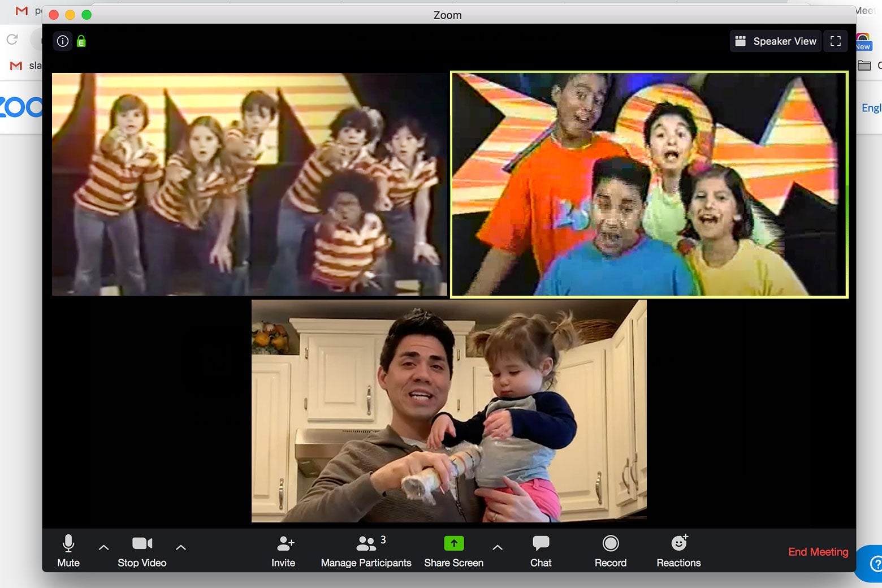Screen dimensions: 882x588
Task: End the meeting
Action: [x=818, y=551]
